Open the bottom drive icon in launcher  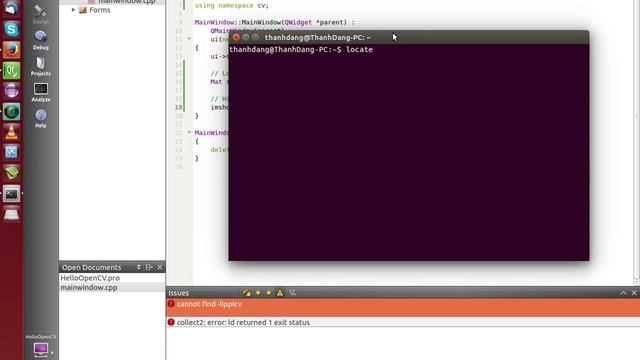tap(11, 214)
